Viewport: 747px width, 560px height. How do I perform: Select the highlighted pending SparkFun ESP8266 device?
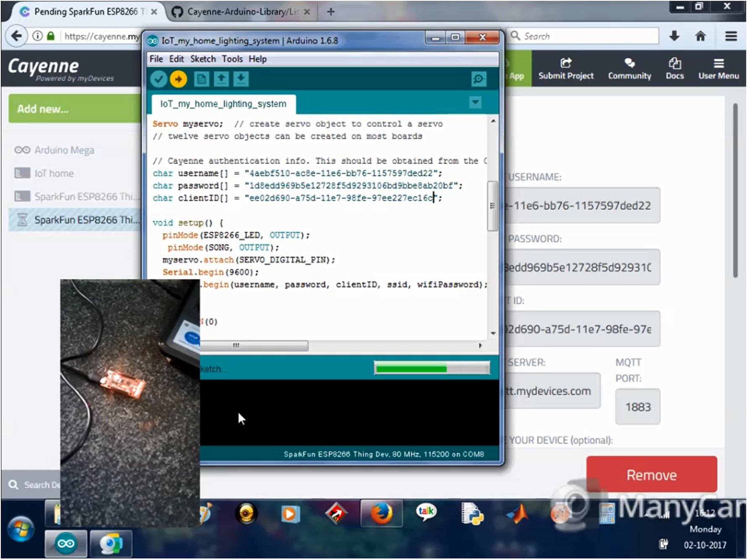tap(75, 220)
